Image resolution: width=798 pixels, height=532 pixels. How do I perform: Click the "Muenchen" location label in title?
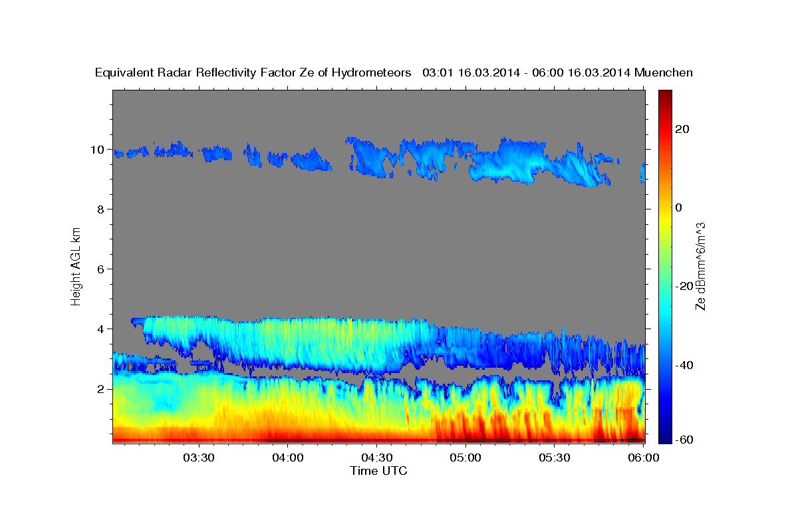coord(664,72)
